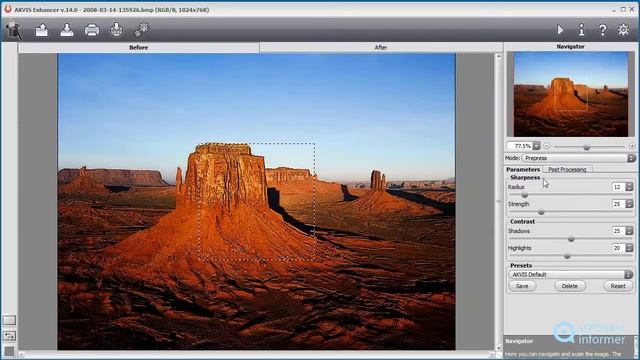Click the zoom out minus button

(x=547, y=146)
